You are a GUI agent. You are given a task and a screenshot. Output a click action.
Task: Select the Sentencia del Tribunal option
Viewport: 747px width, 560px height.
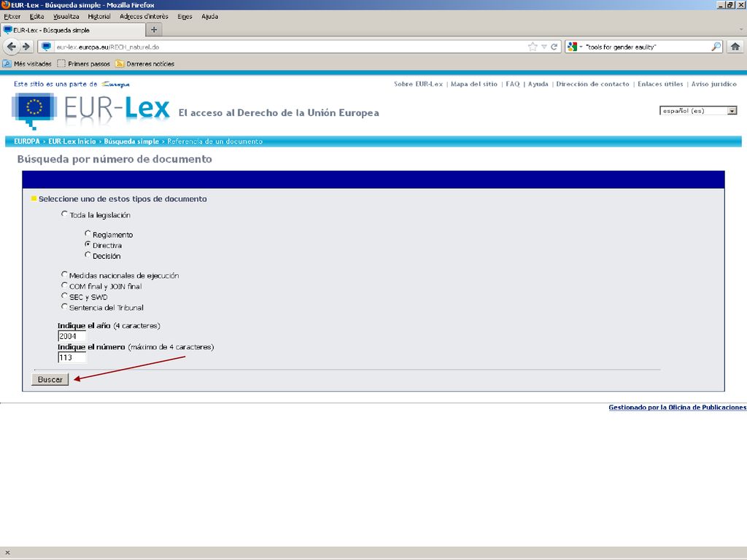pos(64,307)
